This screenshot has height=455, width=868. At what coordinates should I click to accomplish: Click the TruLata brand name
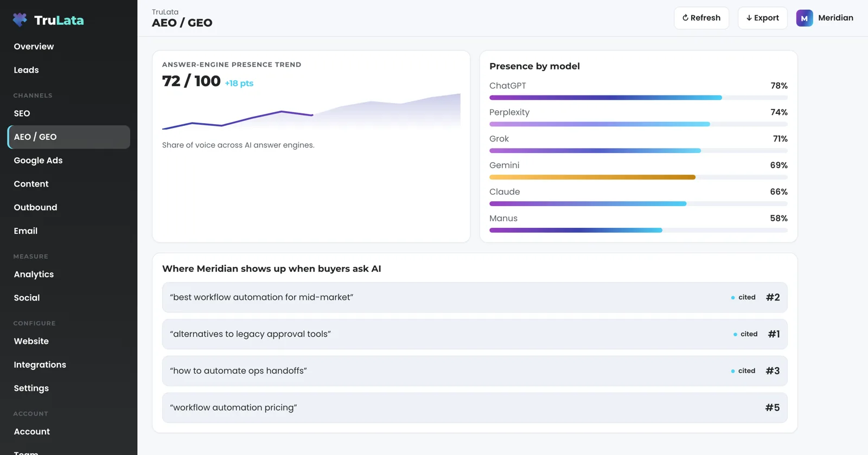tap(59, 20)
